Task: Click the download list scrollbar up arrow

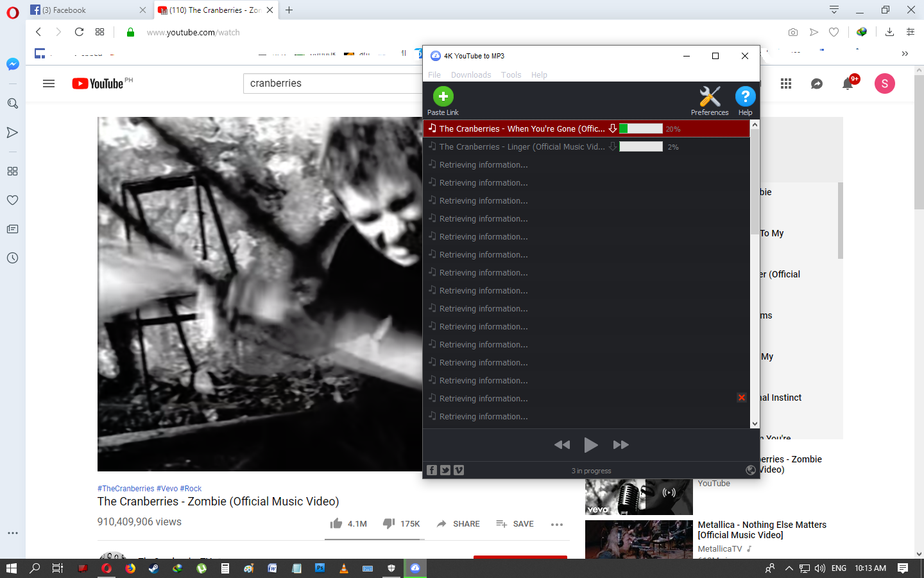Action: click(755, 125)
